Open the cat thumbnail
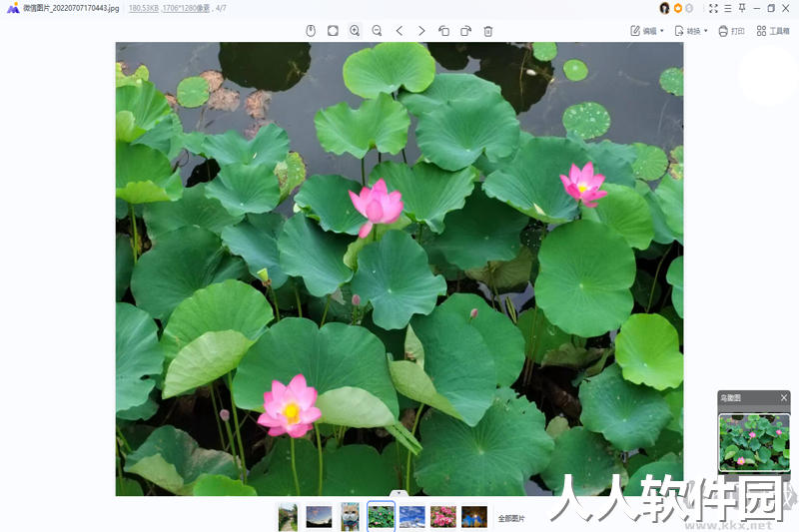 (351, 517)
